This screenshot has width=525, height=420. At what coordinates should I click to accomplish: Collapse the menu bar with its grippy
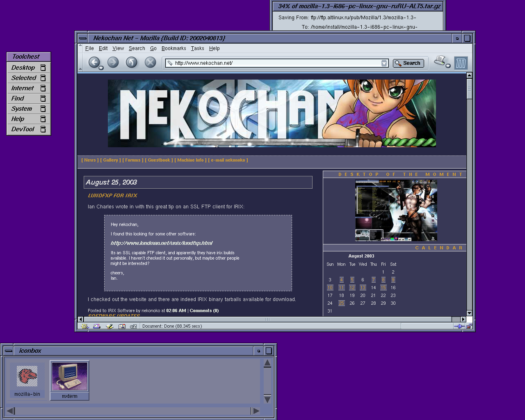click(x=80, y=48)
